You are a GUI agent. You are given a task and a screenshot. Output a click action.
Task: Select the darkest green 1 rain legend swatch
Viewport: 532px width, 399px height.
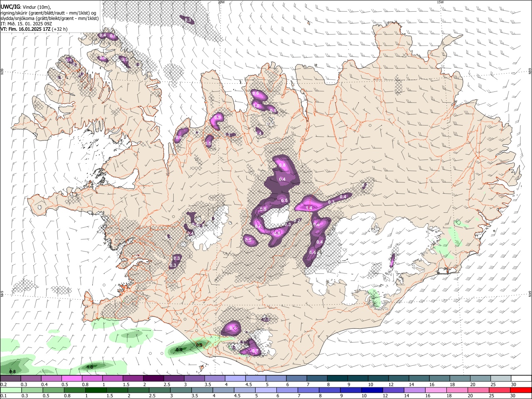pyautogui.click(x=96, y=390)
